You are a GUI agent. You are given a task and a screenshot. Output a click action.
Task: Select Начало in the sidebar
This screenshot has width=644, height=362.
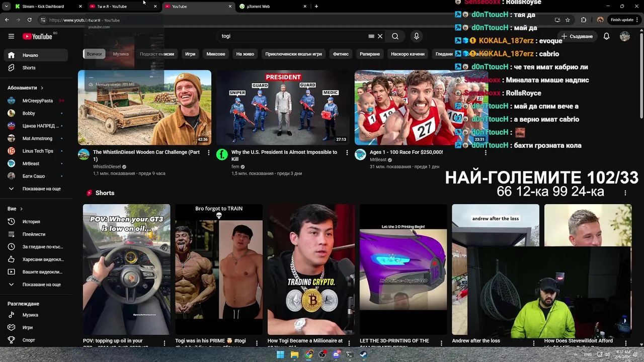(x=35, y=55)
